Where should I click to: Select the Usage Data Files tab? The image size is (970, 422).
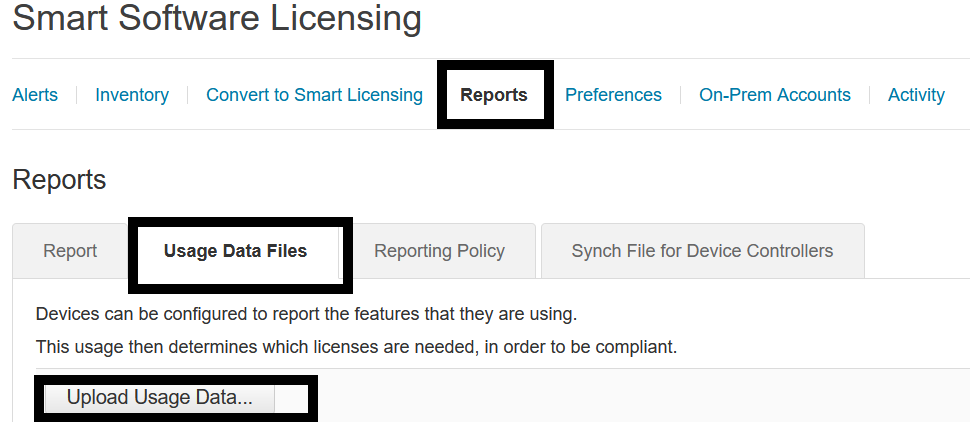click(x=236, y=251)
